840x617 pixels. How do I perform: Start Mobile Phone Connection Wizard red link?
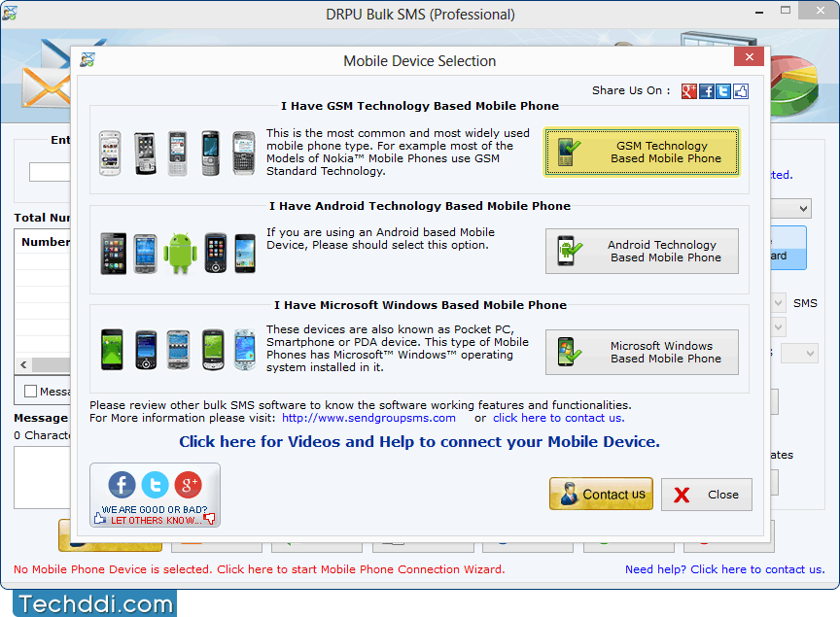click(260, 569)
